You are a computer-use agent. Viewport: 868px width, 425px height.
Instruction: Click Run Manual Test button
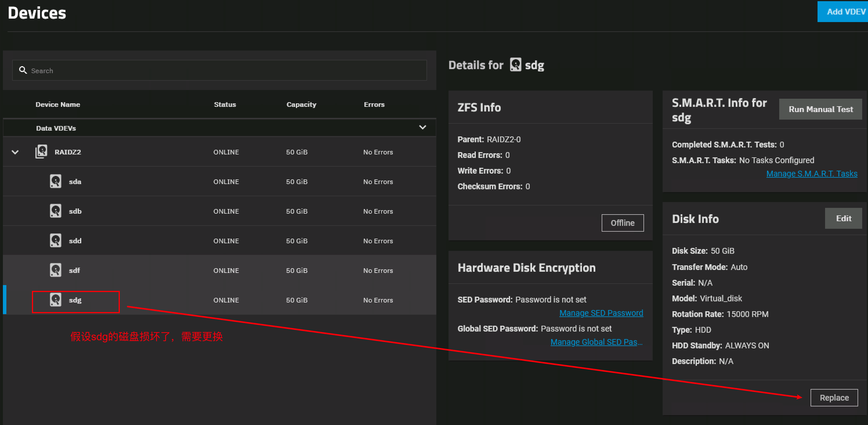820,109
